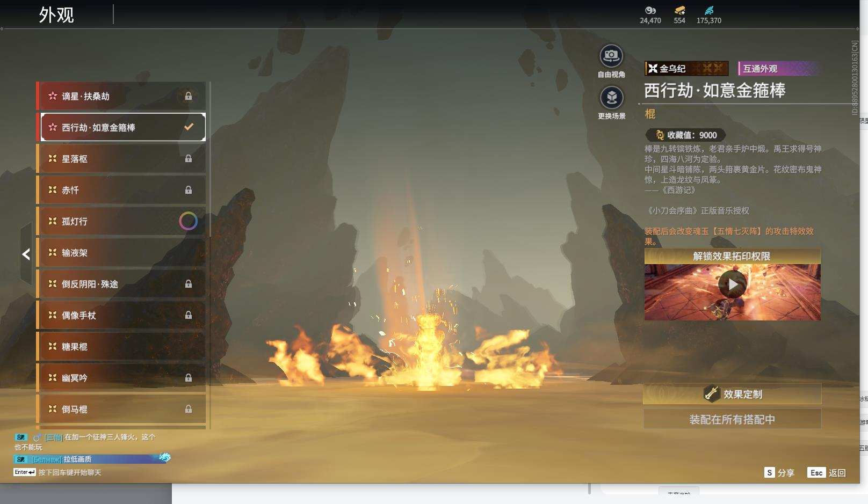Viewport: 868px width, 504px height.
Task: Select the 倒马棍 skin name
Action: [x=75, y=410]
